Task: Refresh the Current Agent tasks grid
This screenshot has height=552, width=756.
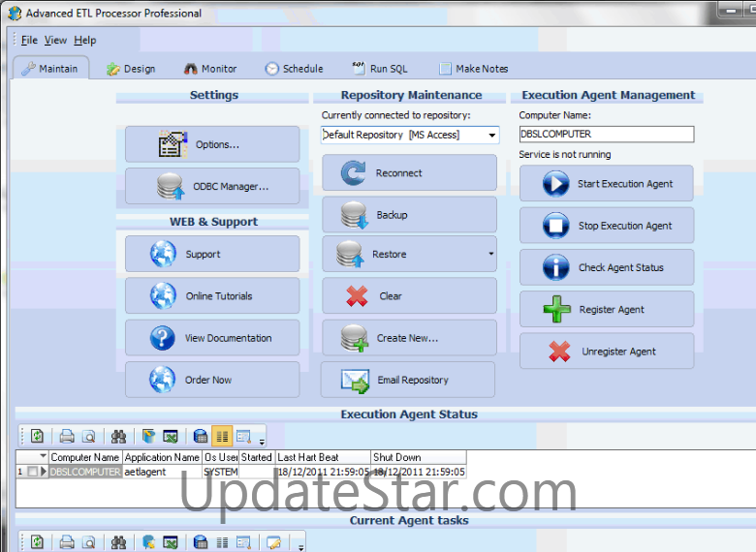Action: point(37,542)
